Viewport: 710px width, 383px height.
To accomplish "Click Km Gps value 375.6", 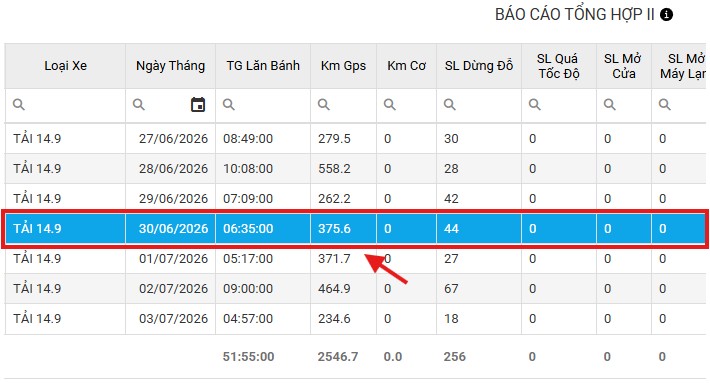I will click(334, 229).
